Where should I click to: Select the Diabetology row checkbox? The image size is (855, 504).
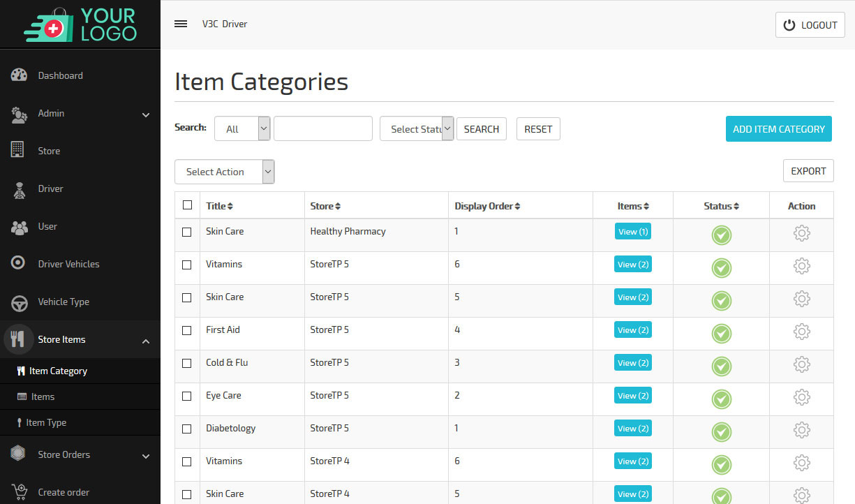[x=187, y=429]
